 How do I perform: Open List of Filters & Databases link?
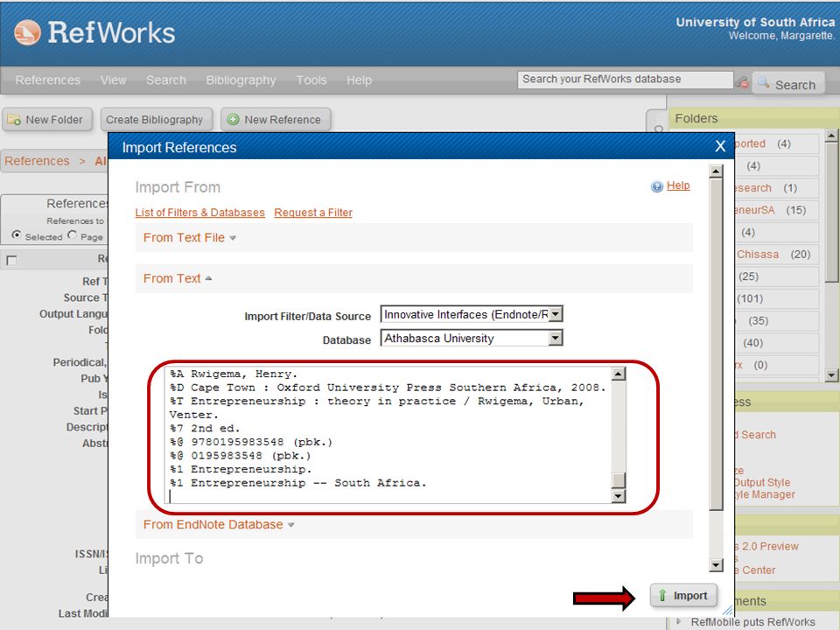(x=199, y=213)
